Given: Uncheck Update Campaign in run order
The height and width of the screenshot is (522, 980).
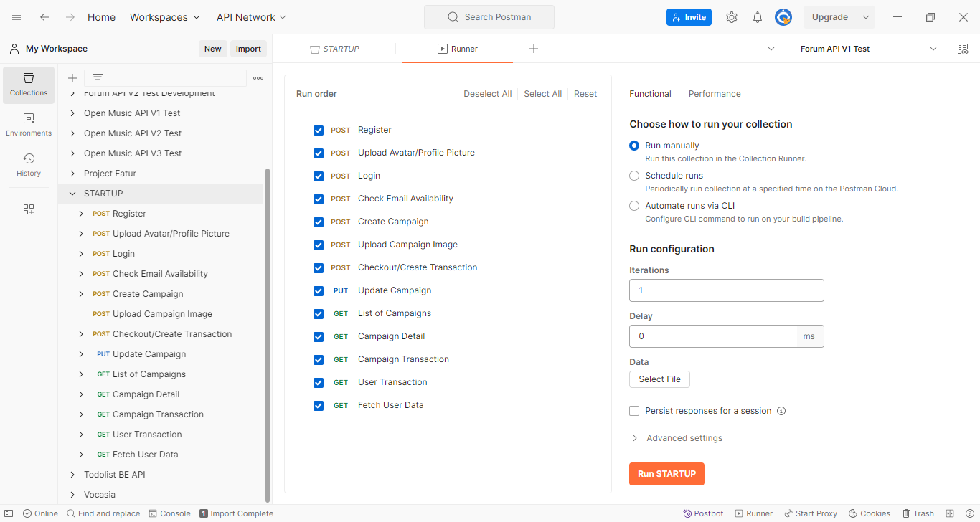Looking at the screenshot, I should (x=319, y=290).
